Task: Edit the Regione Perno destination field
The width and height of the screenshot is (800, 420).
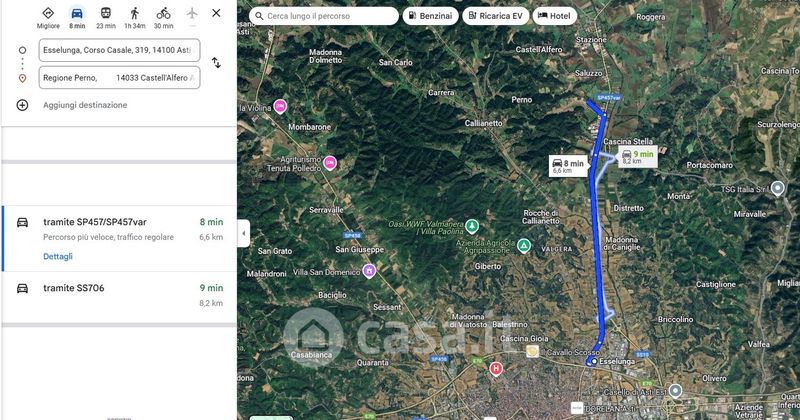Action: tap(119, 78)
